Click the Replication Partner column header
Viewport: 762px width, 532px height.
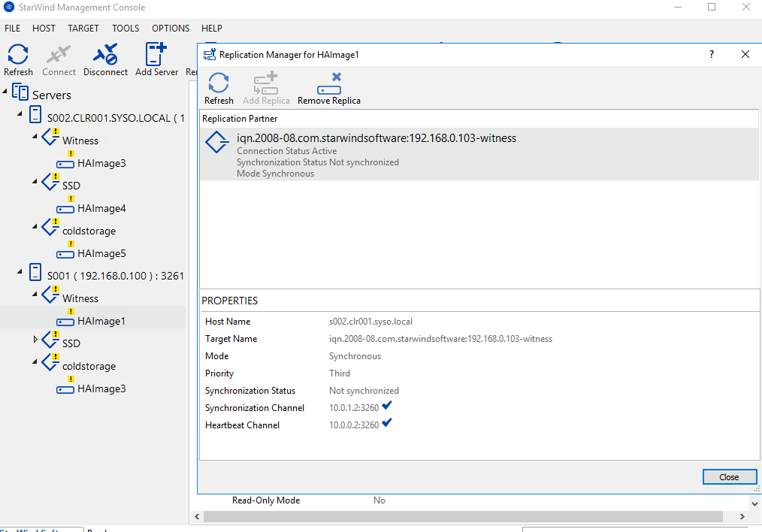479,119
